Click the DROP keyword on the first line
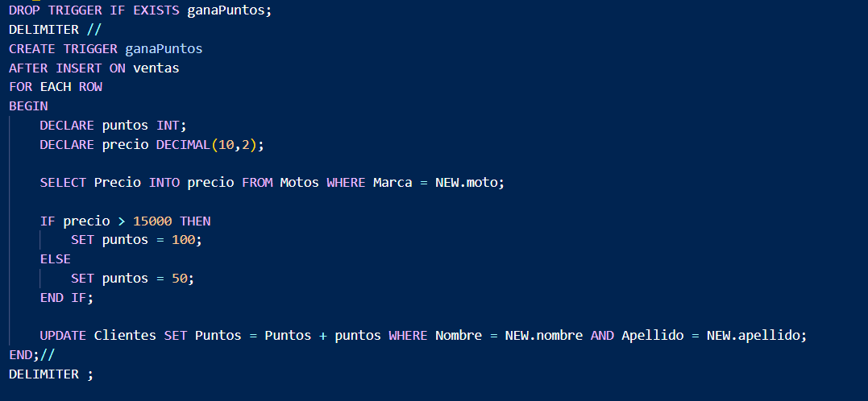Viewport: 868px width, 401px height. coord(24,10)
